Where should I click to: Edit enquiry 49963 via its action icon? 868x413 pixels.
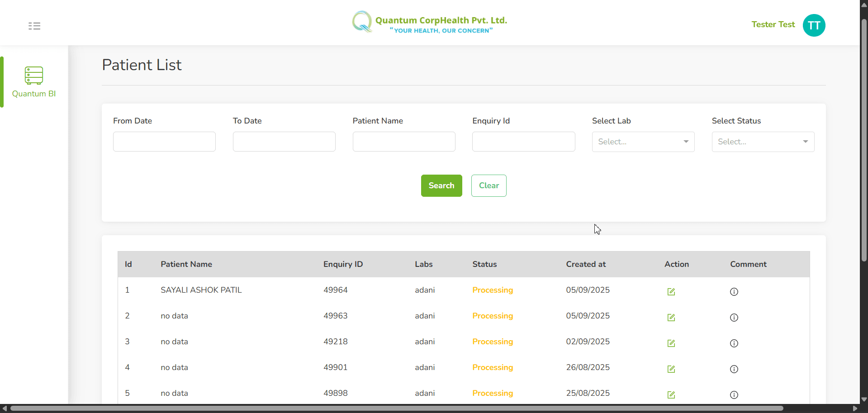(671, 318)
